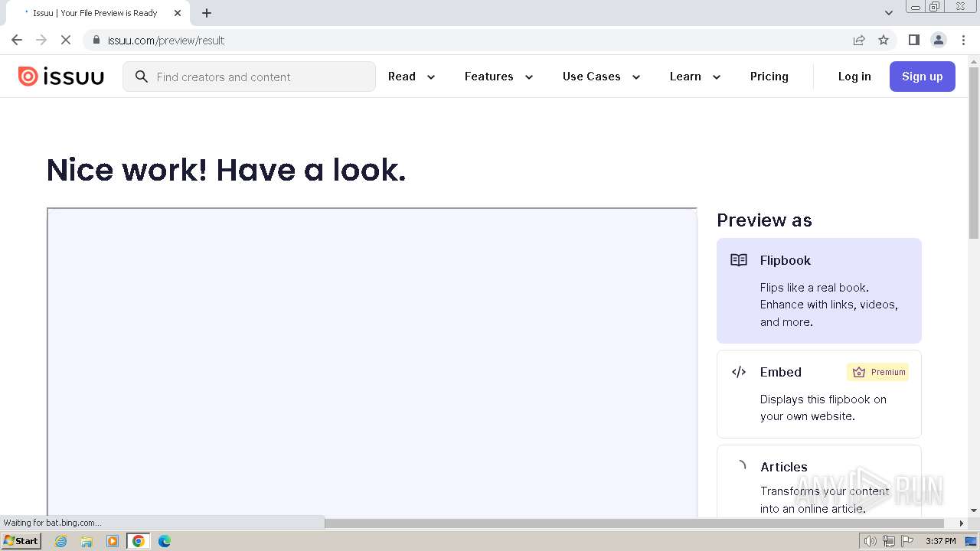
Task: Select the Flipbook preview option
Action: pyautogui.click(x=819, y=291)
